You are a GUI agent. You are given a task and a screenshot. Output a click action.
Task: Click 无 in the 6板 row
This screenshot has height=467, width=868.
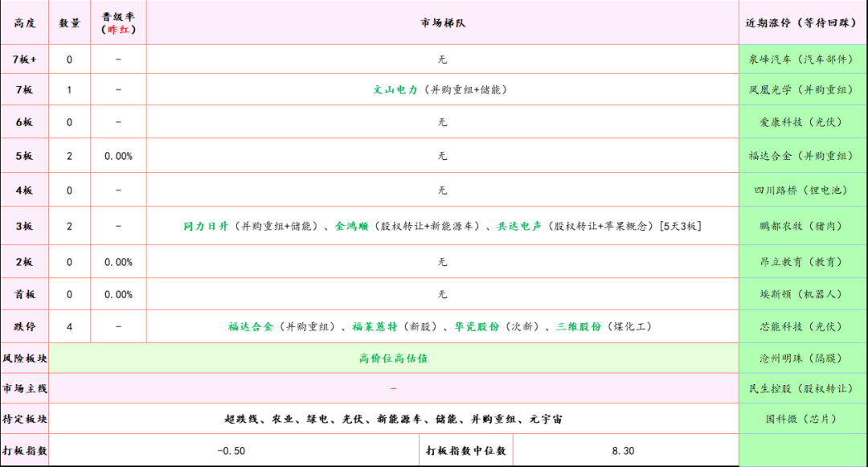[442, 121]
